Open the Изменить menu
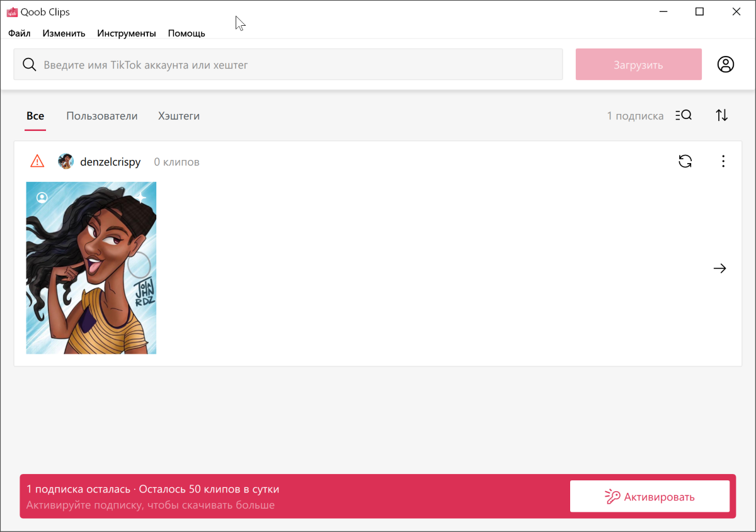This screenshot has width=756, height=532. point(64,33)
